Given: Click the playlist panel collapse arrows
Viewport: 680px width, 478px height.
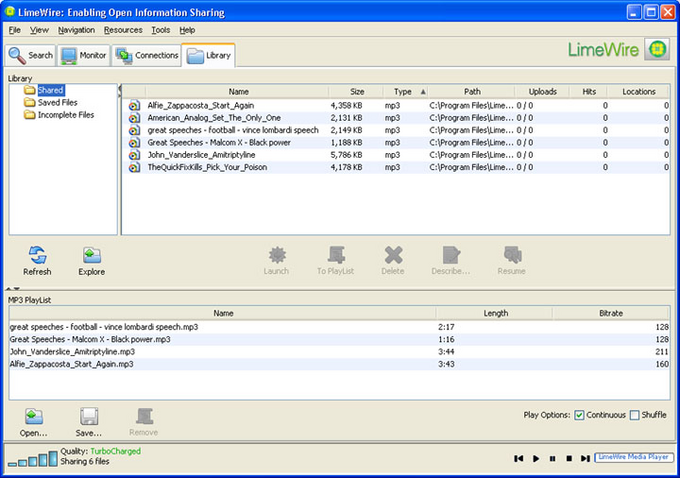Looking at the screenshot, I should pos(13,288).
